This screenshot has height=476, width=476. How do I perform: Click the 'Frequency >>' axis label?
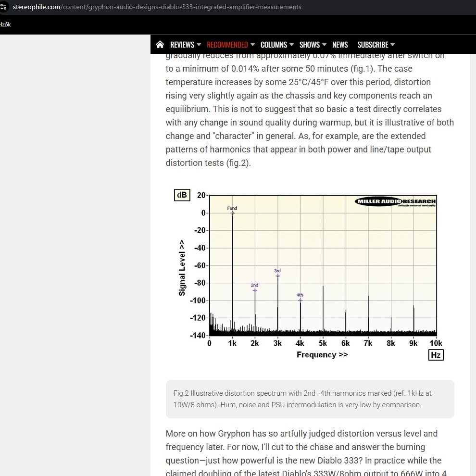point(322,354)
